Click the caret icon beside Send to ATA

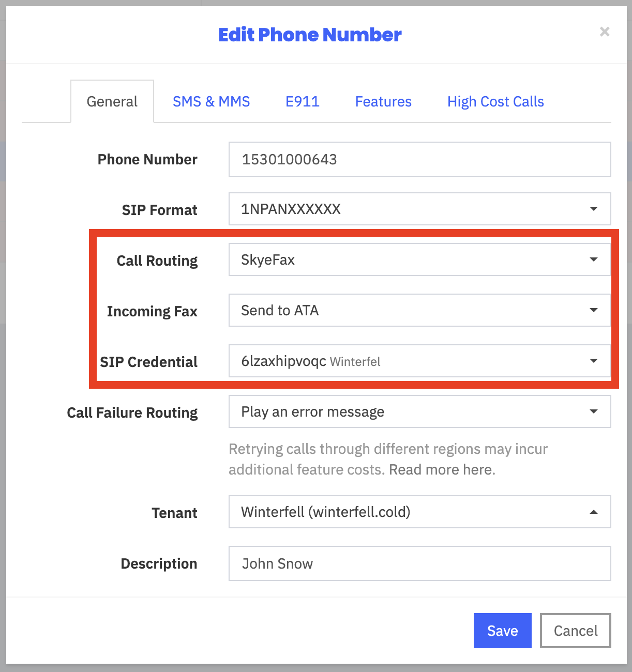pyautogui.click(x=594, y=310)
